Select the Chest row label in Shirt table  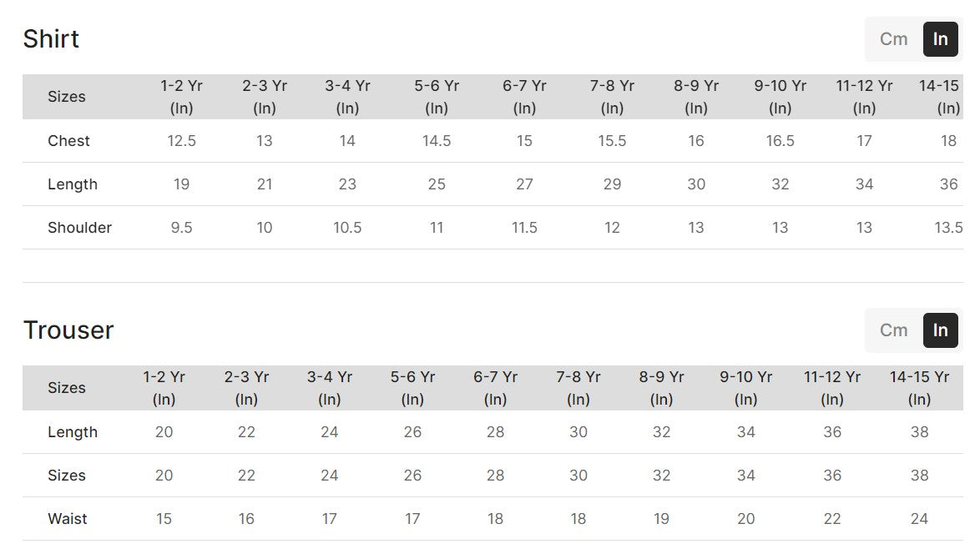(x=68, y=141)
